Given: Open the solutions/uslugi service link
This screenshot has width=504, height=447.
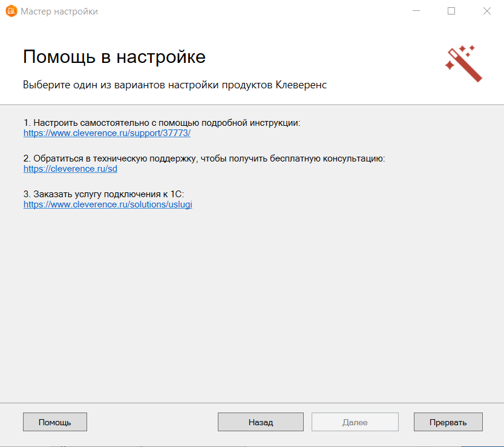Looking at the screenshot, I should point(108,204).
